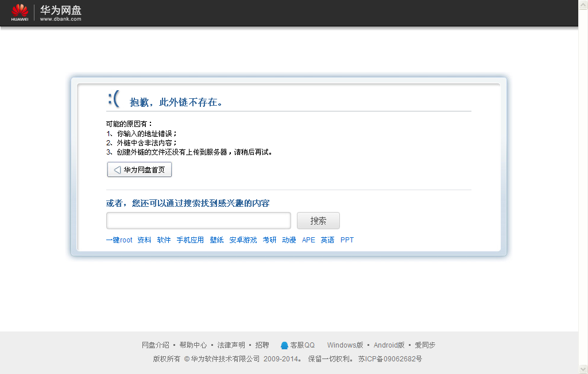Open the 华为网盘 www.dbank.com title link
Viewport: 588px width, 374px height.
[x=61, y=13]
